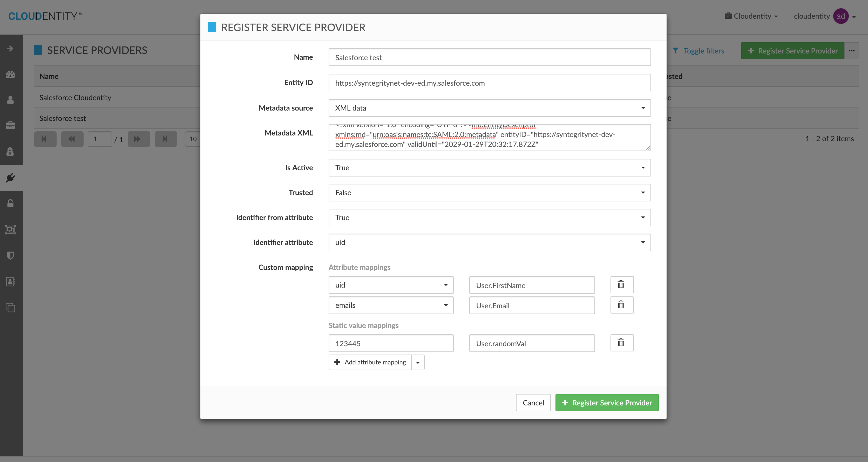Click Toggle filters link
The image size is (868, 462).
698,51
